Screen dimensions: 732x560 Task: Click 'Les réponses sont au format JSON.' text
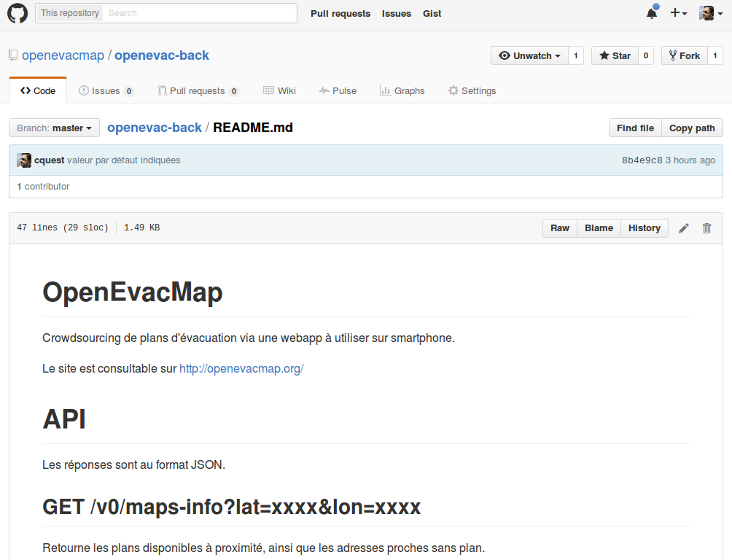click(134, 464)
